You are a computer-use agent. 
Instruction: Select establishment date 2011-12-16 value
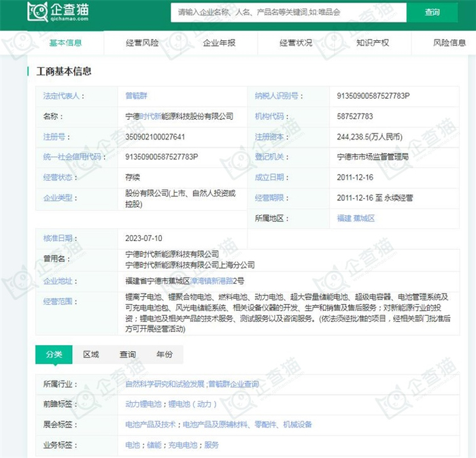[355, 178]
